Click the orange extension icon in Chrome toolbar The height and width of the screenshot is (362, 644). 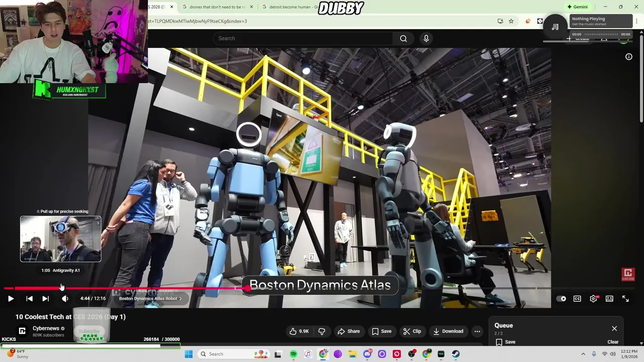point(528,21)
